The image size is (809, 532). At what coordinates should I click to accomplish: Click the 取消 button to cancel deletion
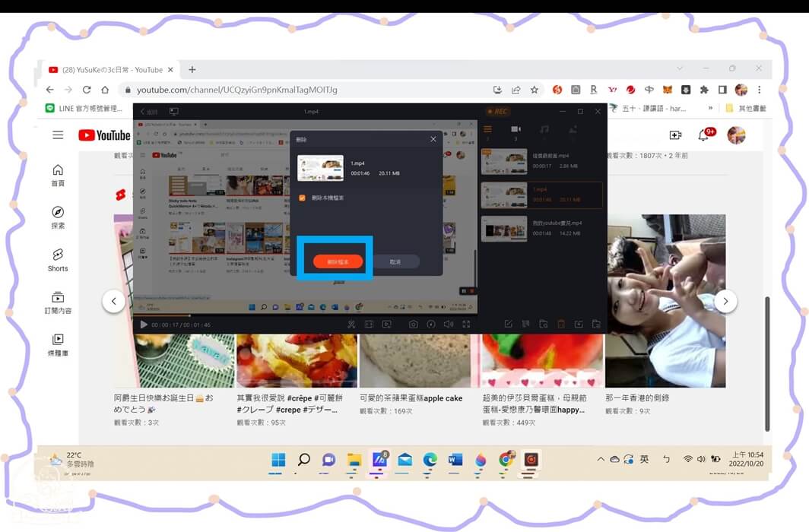(x=396, y=261)
